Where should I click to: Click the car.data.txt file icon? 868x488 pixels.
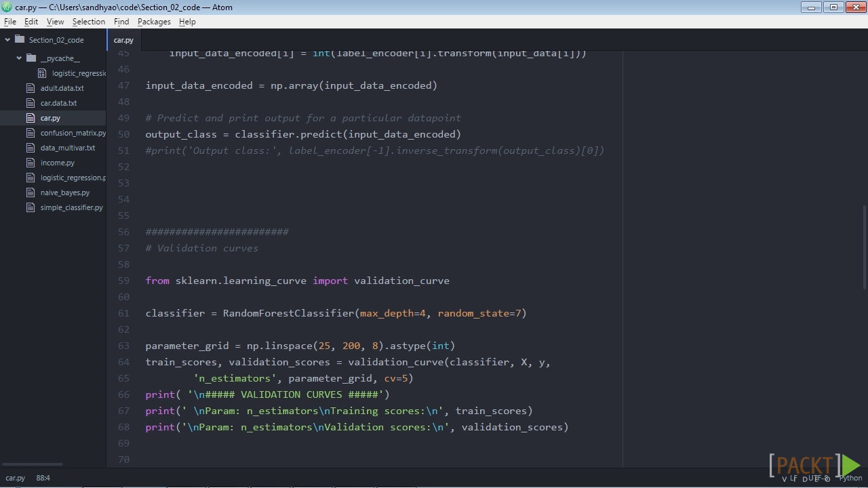30,103
